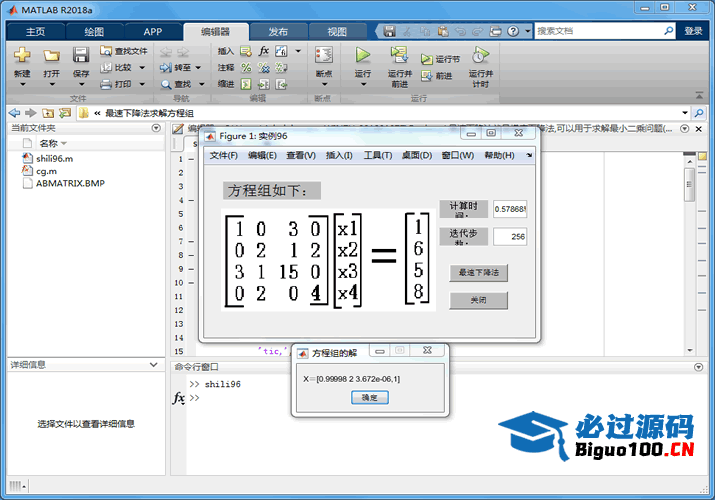The height and width of the screenshot is (500, 715).
Task: Open the New (新建) dropdown arrow
Action: click(22, 84)
